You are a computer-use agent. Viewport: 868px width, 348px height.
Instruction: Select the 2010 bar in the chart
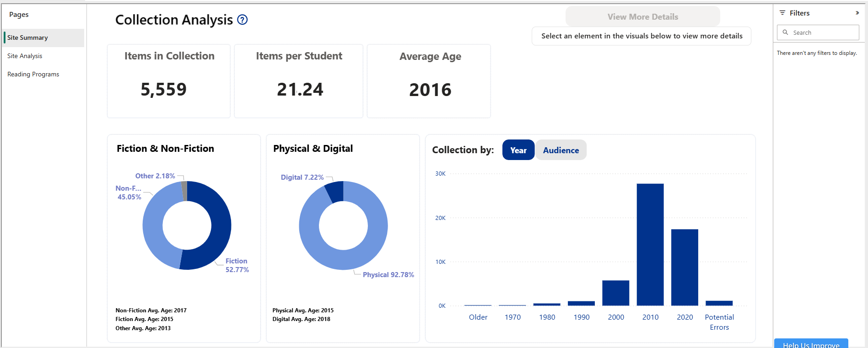pos(650,244)
